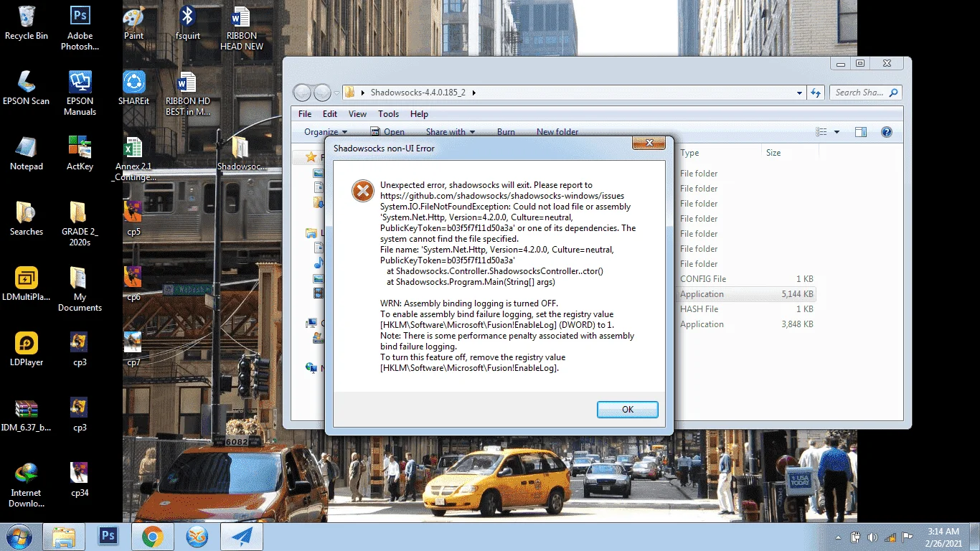
Task: Select the 5,144 KB Application row
Action: [746, 294]
